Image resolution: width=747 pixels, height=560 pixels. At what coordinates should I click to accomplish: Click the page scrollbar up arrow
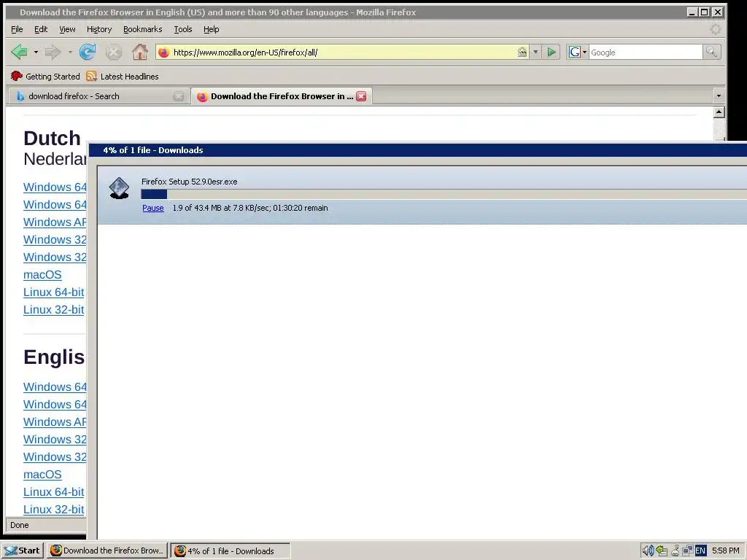[719, 112]
